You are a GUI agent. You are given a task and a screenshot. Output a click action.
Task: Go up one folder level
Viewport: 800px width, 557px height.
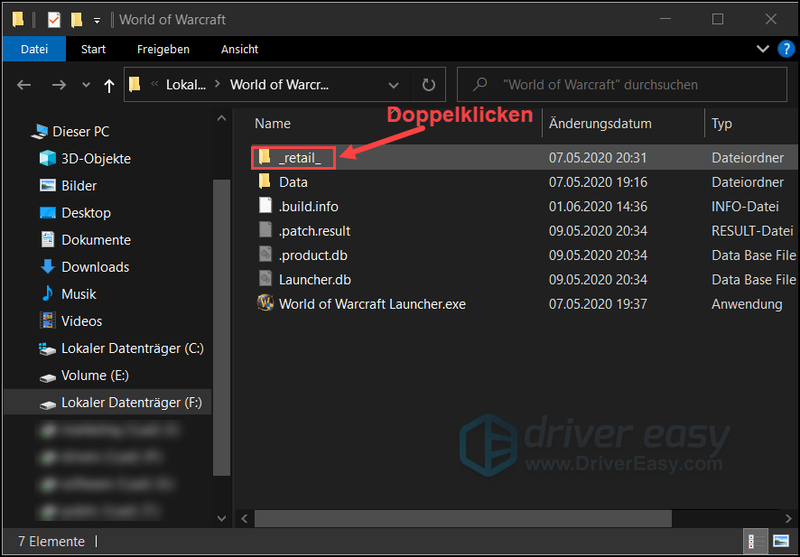click(109, 86)
